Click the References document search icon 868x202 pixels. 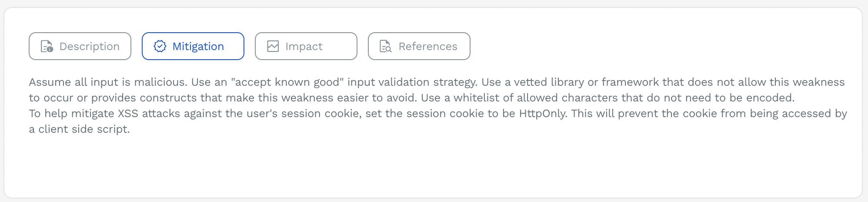386,46
